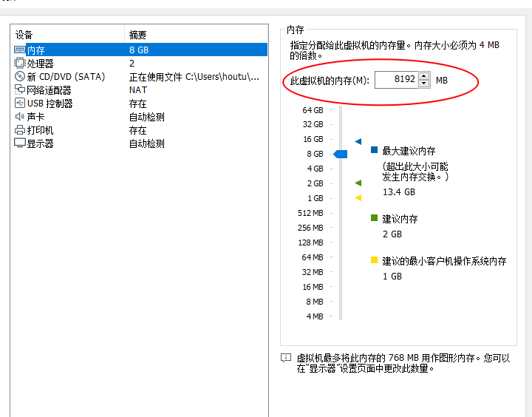Click the printer icon

tap(20, 129)
